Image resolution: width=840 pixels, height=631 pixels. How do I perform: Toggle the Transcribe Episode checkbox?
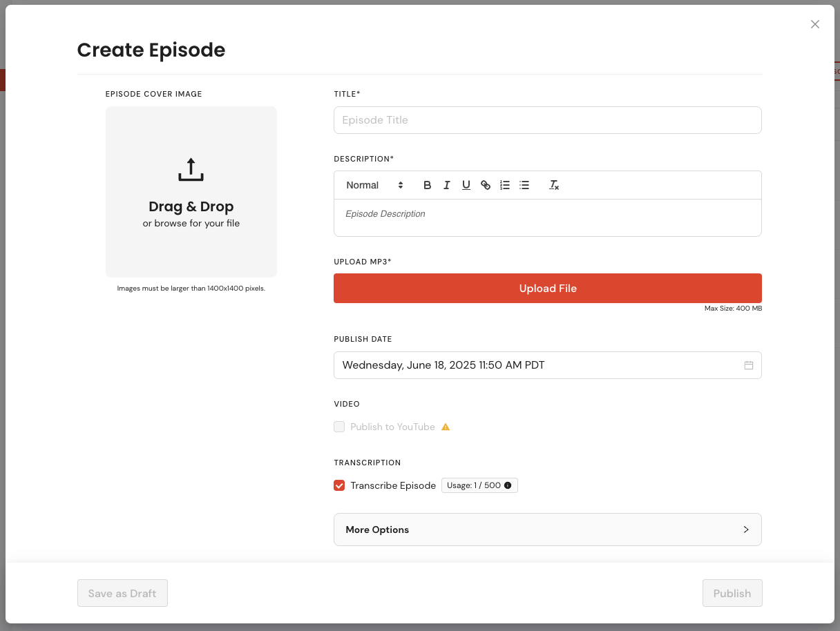[339, 485]
